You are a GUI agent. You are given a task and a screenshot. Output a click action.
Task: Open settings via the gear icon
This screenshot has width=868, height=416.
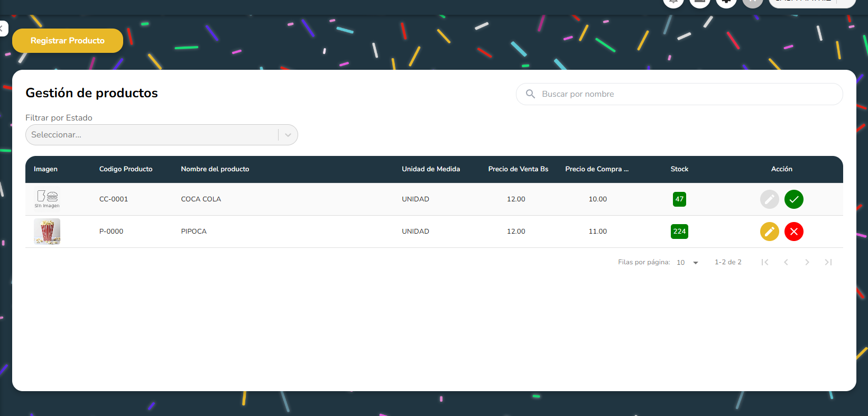[726, 2]
